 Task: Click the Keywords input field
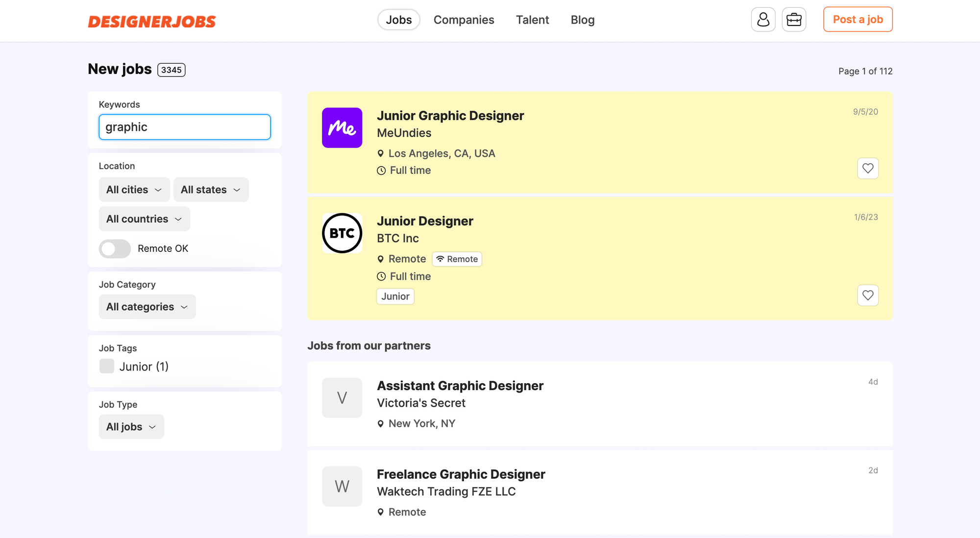tap(184, 127)
